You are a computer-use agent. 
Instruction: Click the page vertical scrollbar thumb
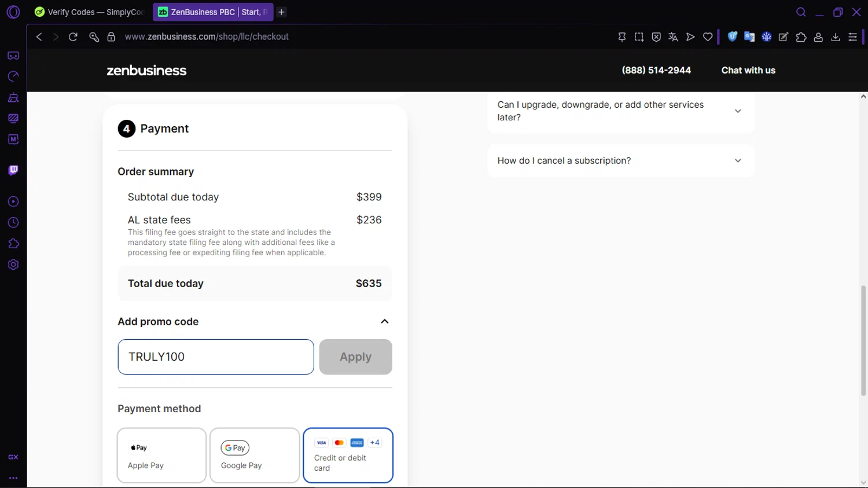coord(863,340)
